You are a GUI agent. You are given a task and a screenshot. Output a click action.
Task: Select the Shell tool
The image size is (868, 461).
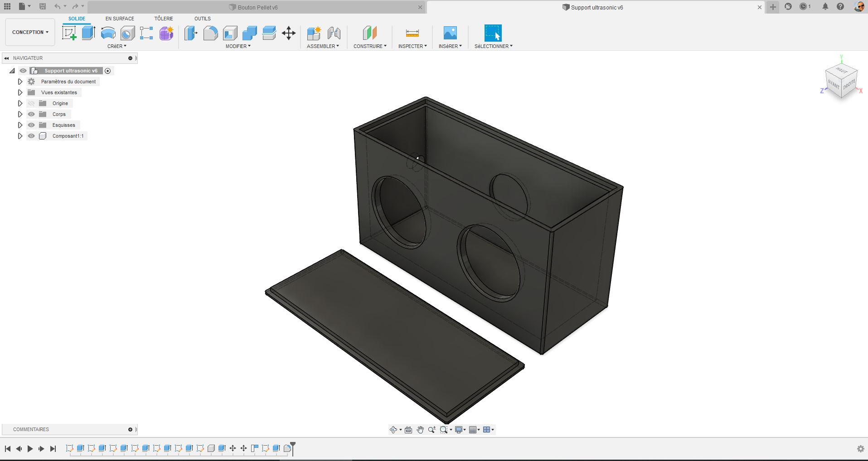(230, 33)
